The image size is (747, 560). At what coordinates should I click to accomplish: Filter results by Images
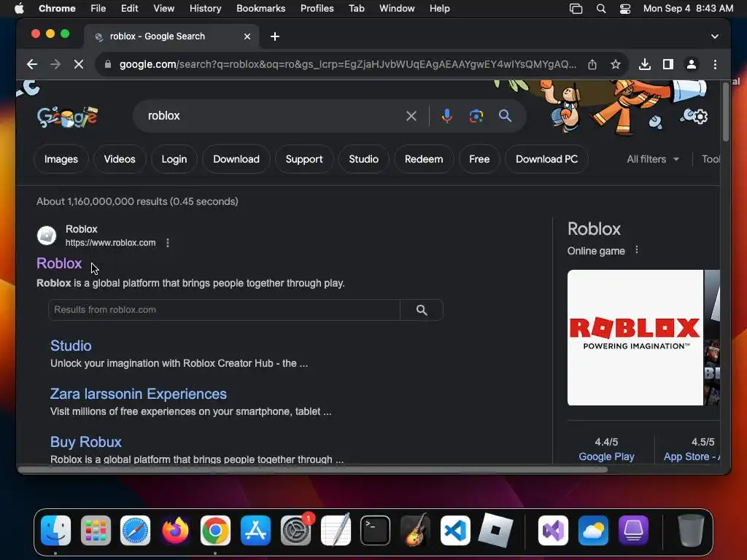(61, 159)
